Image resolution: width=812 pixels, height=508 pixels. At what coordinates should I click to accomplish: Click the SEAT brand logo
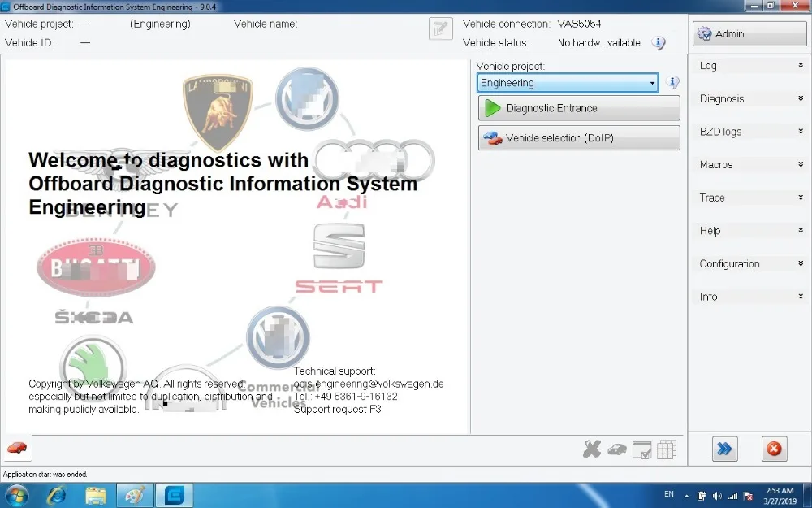339,258
